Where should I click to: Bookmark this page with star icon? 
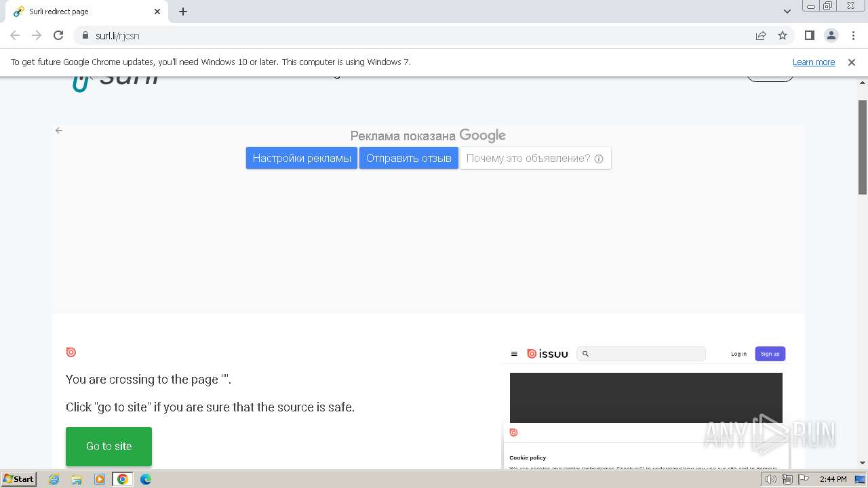[783, 35]
